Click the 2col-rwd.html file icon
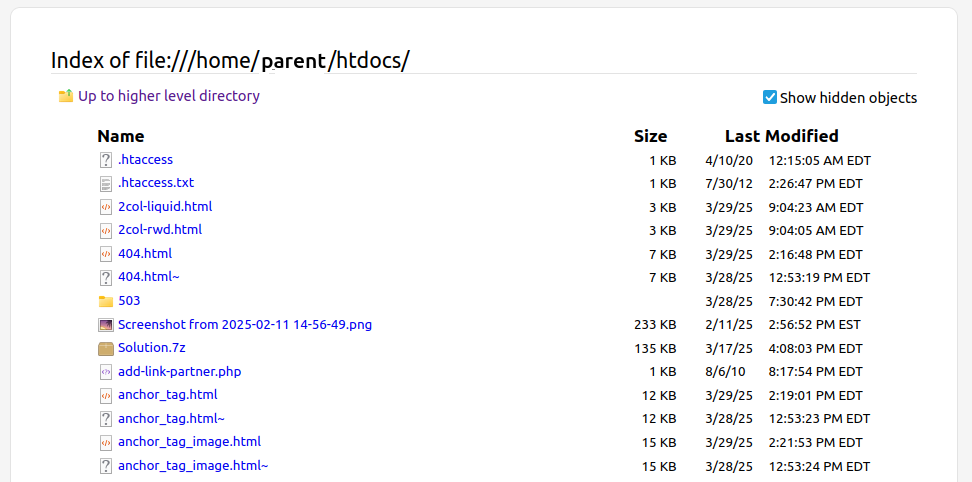Viewport: 972px width, 482px height. point(105,230)
